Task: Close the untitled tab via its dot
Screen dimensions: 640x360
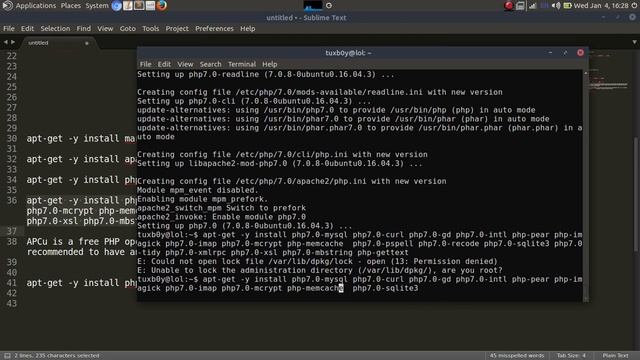Action: coord(87,43)
